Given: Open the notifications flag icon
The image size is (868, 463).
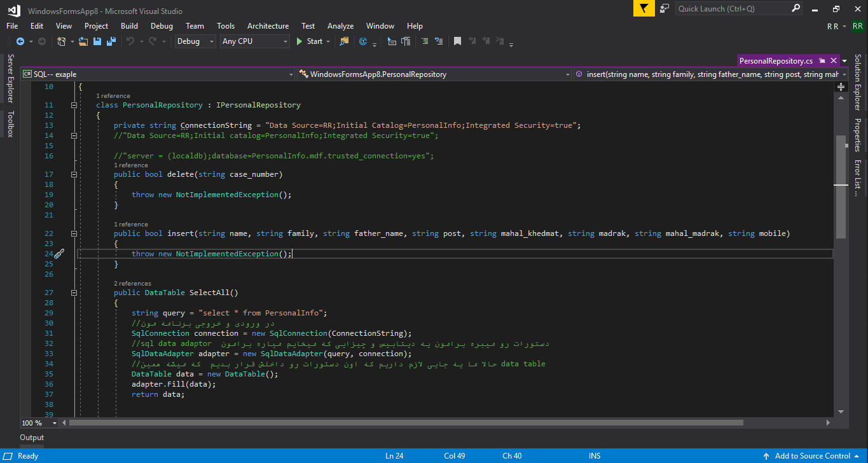Looking at the screenshot, I should (x=644, y=8).
